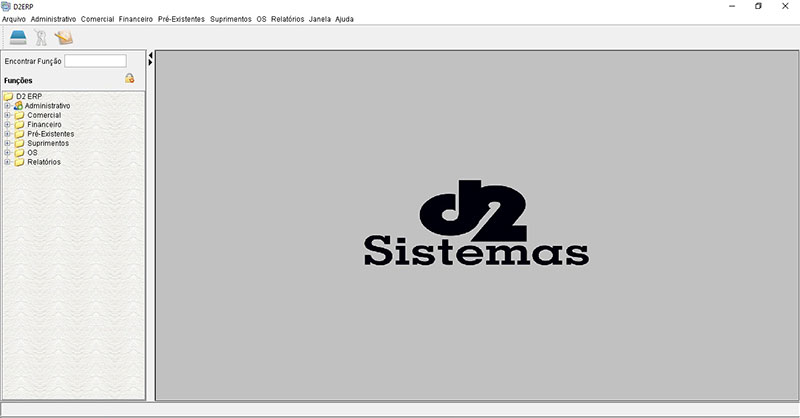Select the Relatórios label in the tree
This screenshot has width=800, height=418.
tap(44, 162)
